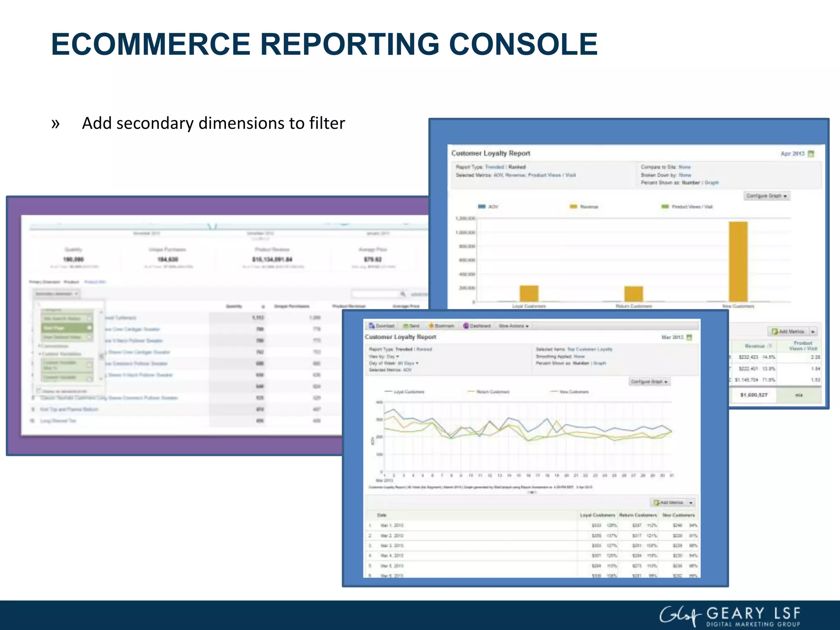840x630 pixels.
Task: Click the $15,134,091.84 product revenue value
Action: 272,259
